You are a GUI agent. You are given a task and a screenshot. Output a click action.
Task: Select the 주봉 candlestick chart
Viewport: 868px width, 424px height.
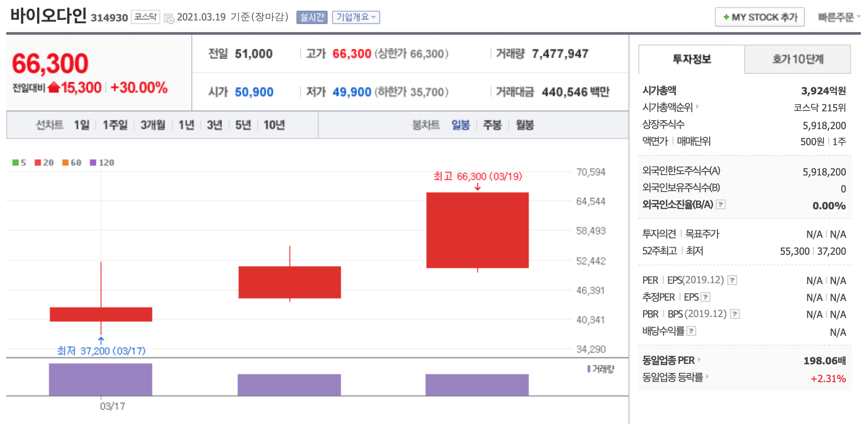[x=492, y=125]
